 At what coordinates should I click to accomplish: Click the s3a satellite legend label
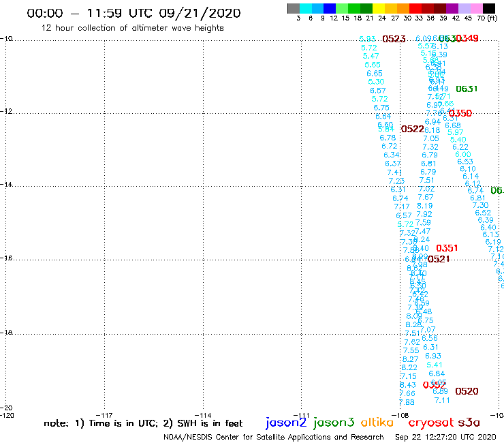click(x=469, y=423)
